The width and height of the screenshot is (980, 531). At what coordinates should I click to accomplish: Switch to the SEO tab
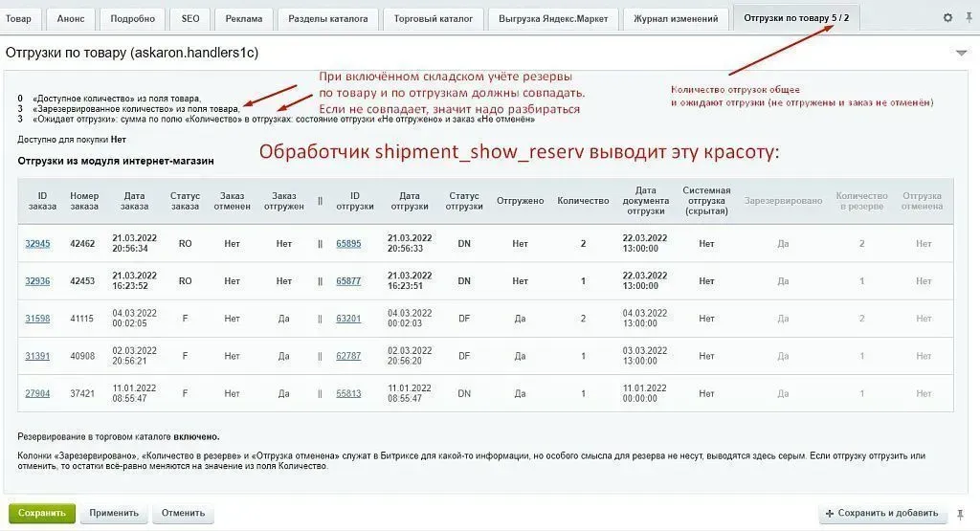pos(190,19)
